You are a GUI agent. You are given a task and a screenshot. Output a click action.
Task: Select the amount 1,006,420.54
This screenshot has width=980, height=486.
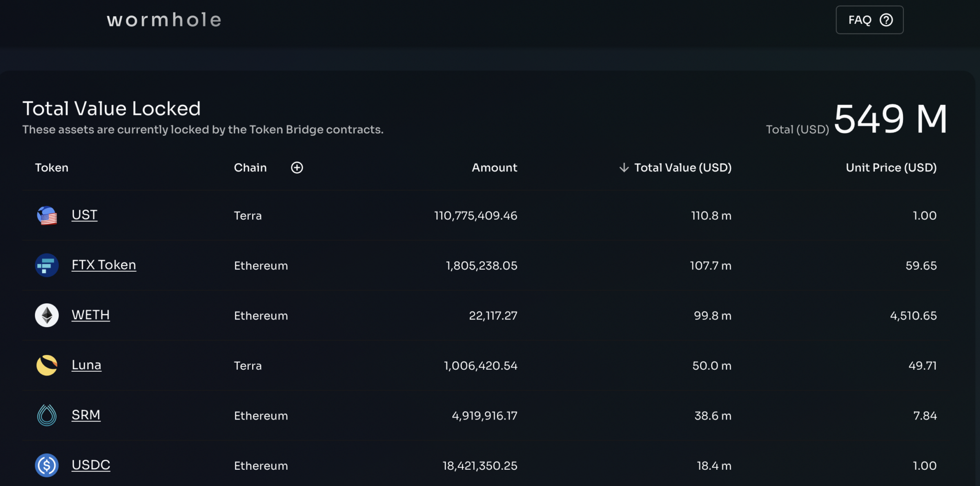480,366
